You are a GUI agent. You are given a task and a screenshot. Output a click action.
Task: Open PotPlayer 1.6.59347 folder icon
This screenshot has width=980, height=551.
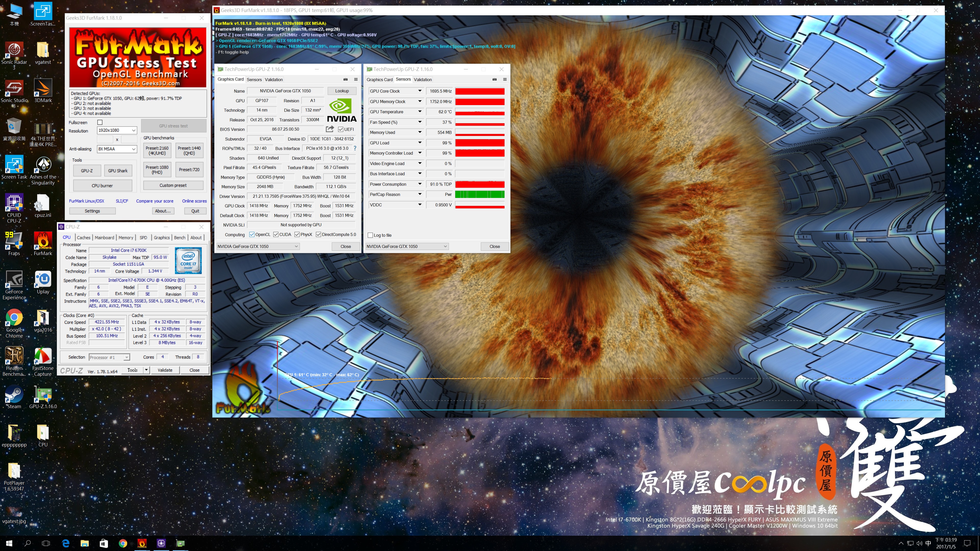[14, 477]
